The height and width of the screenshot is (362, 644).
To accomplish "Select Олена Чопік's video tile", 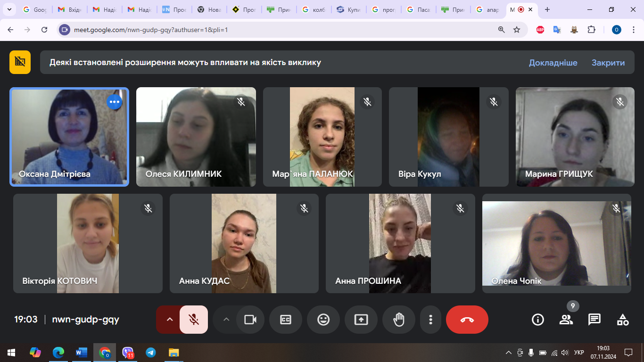I will (x=556, y=243).
